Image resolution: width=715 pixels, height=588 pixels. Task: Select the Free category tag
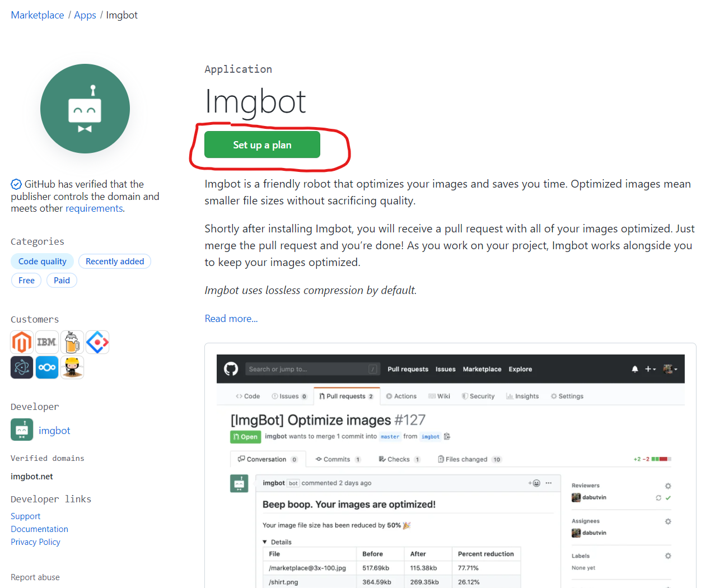pos(26,281)
